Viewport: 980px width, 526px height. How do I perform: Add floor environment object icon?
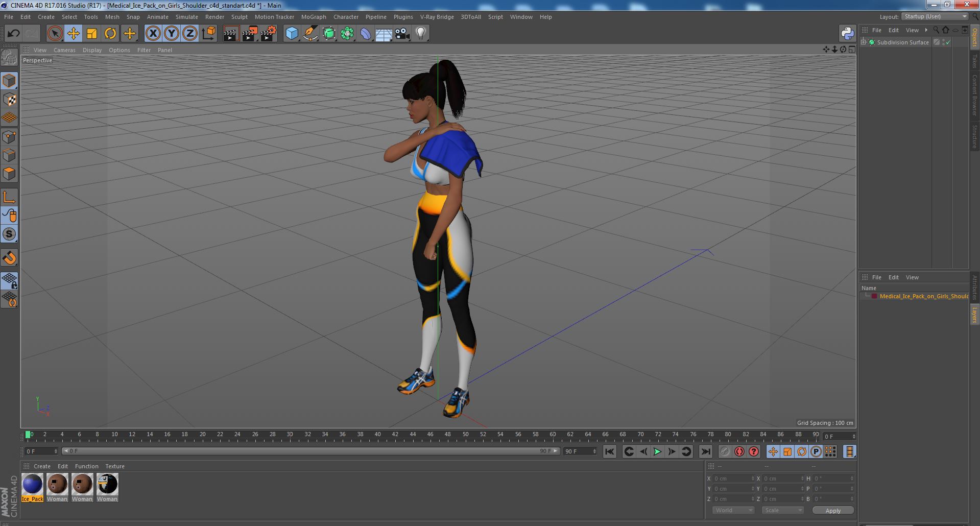click(x=384, y=34)
